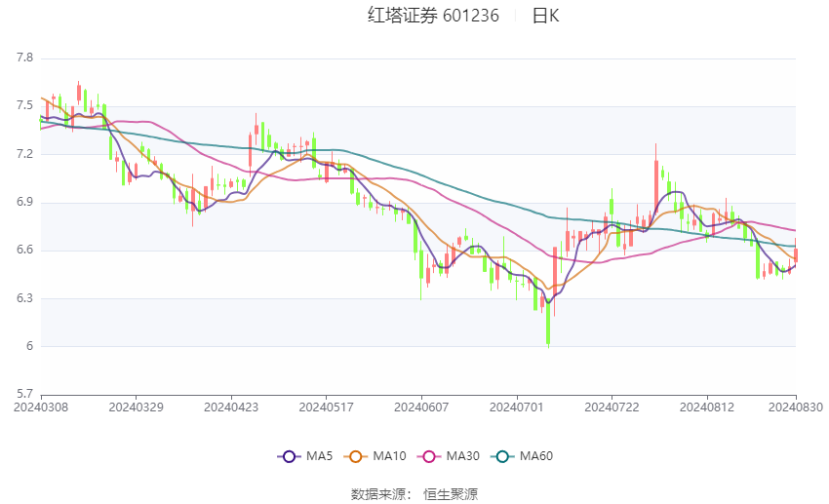This screenshot has height=504, width=829.
Task: Hide the MA30 series via its label
Action: [464, 455]
